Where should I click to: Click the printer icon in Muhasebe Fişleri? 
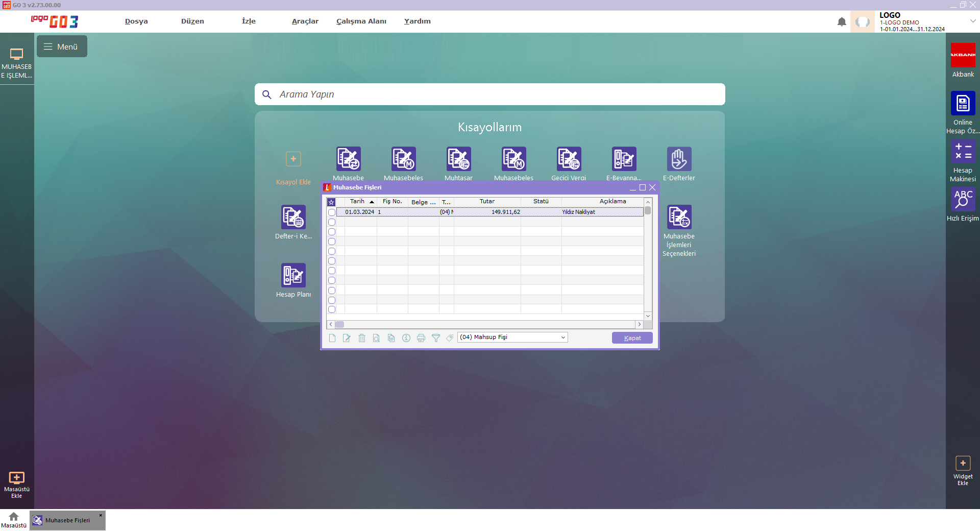421,338
